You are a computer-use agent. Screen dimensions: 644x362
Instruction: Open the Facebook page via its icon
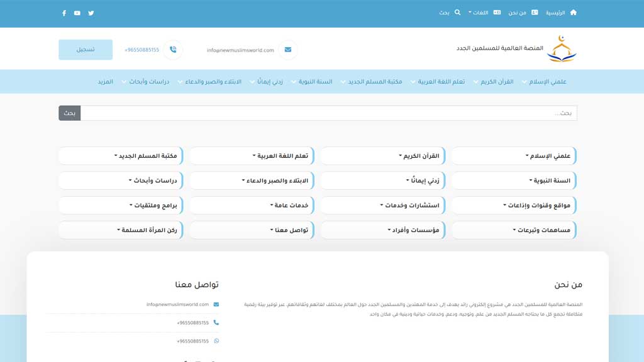pyautogui.click(x=64, y=13)
